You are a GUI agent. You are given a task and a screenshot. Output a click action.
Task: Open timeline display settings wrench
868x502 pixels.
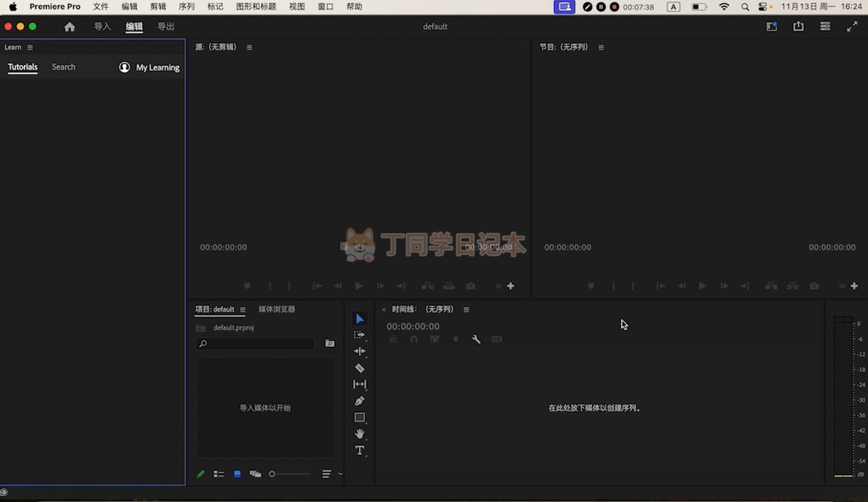click(x=476, y=340)
